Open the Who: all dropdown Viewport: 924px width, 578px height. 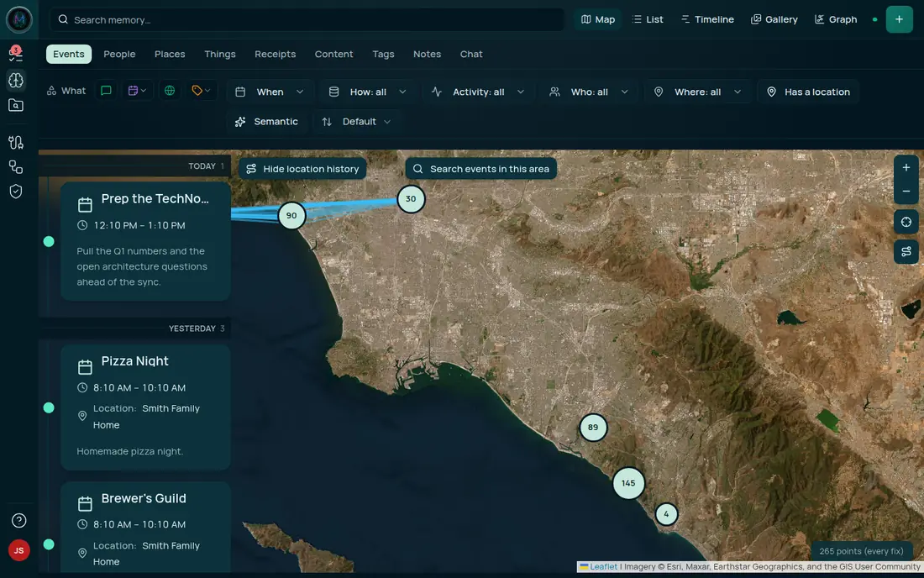(x=589, y=92)
